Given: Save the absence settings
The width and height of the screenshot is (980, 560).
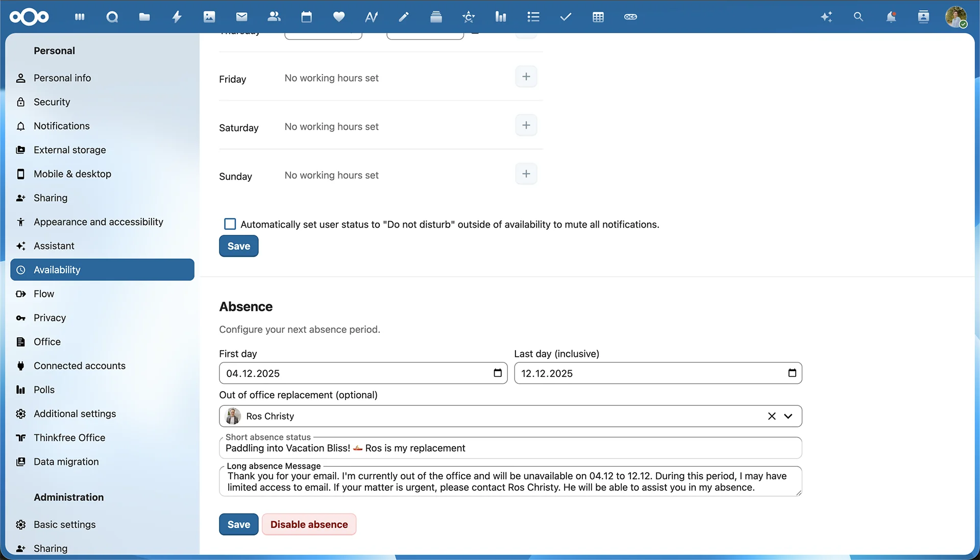Looking at the screenshot, I should click(238, 524).
